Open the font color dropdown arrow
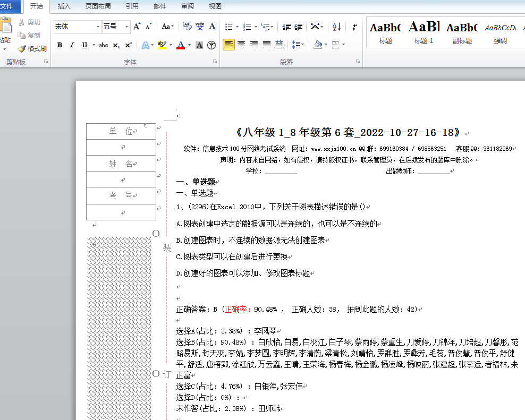The width and height of the screenshot is (525, 420). tap(189, 45)
